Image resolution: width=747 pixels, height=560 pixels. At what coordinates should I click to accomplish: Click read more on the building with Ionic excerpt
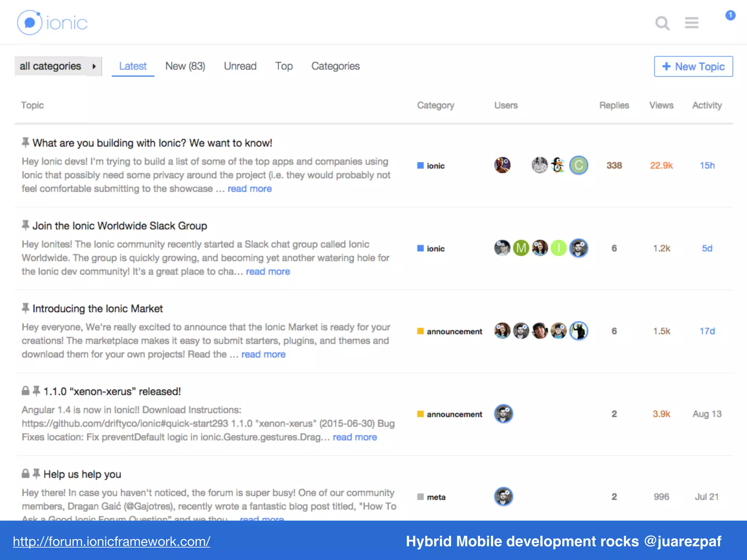[249, 188]
